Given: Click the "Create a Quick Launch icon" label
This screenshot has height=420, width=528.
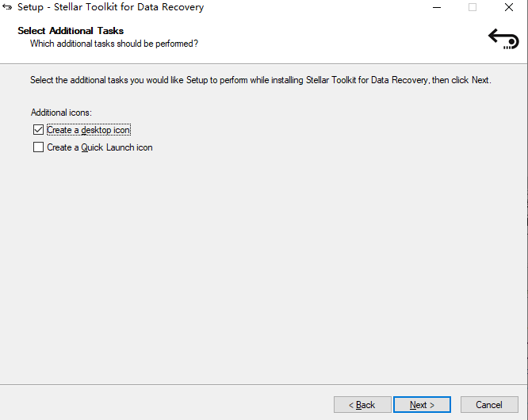Looking at the screenshot, I should click(99, 147).
